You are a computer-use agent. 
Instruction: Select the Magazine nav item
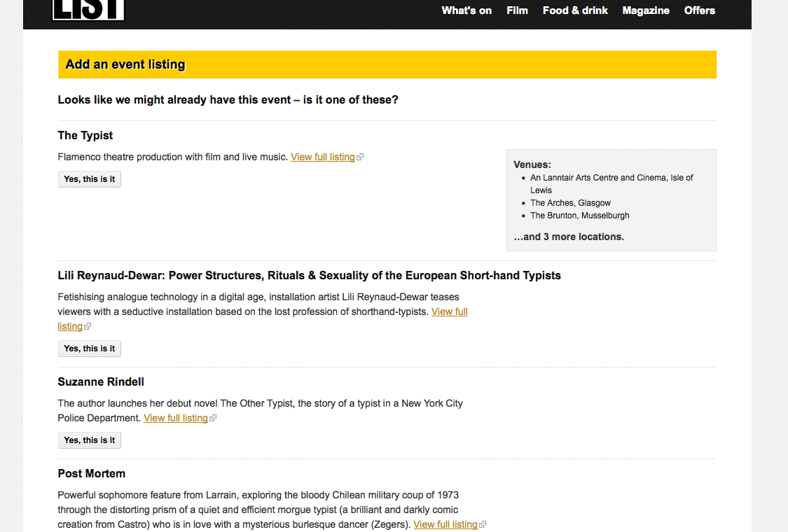(646, 10)
